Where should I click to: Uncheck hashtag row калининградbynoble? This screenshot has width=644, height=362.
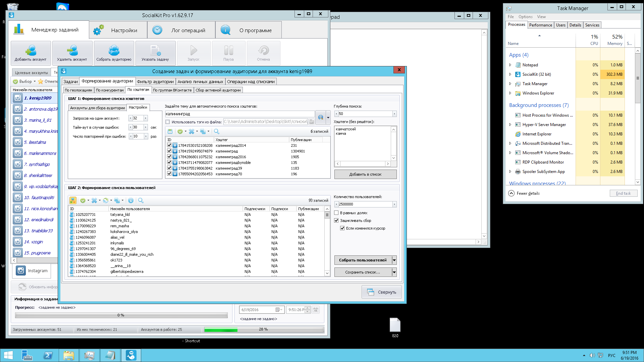tap(169, 163)
